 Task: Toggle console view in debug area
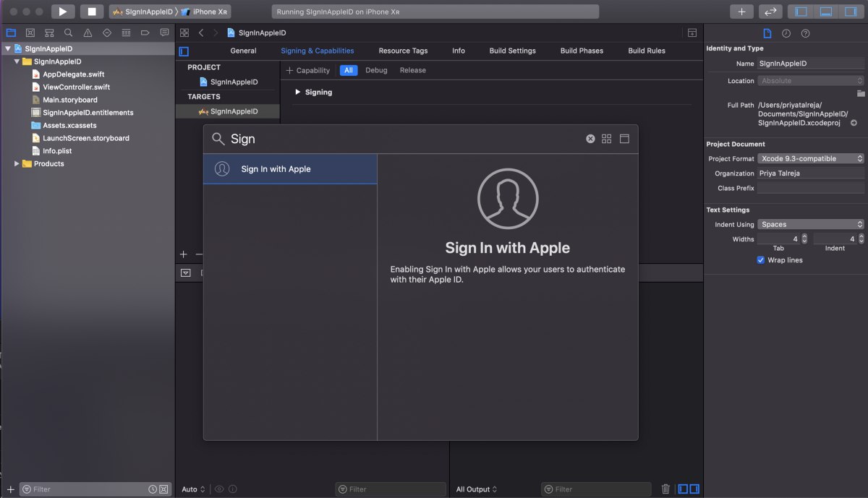coord(694,489)
